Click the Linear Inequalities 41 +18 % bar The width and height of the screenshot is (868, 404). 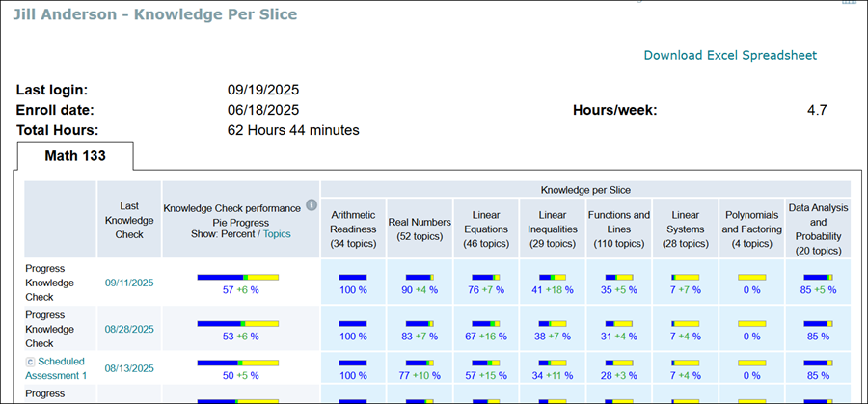(553, 278)
